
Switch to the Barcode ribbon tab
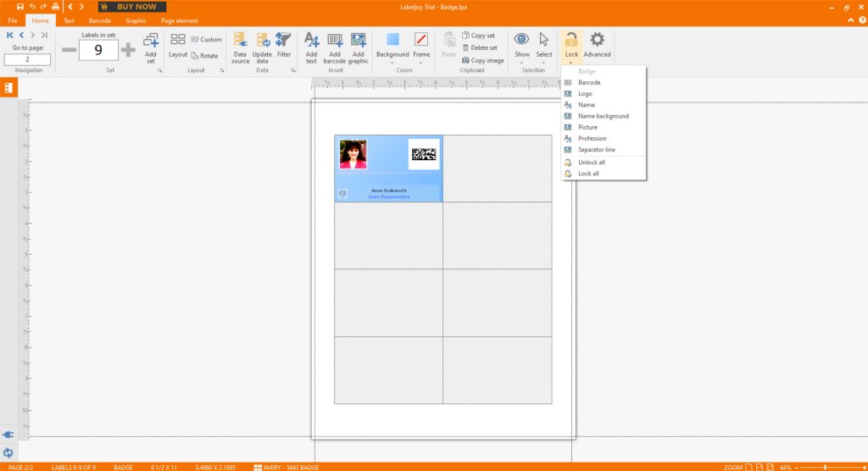(x=100, y=20)
